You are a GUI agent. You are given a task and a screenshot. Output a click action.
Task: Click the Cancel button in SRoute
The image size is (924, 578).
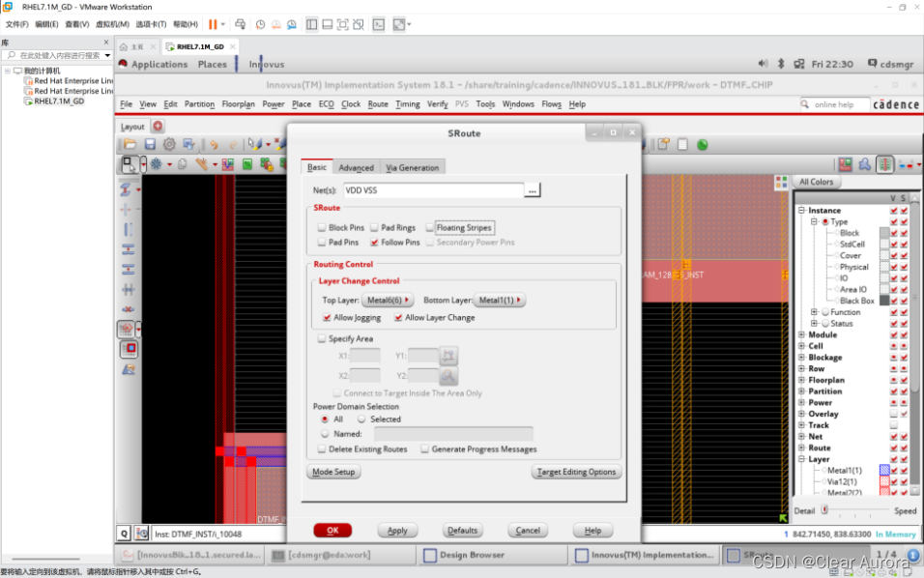click(x=528, y=531)
